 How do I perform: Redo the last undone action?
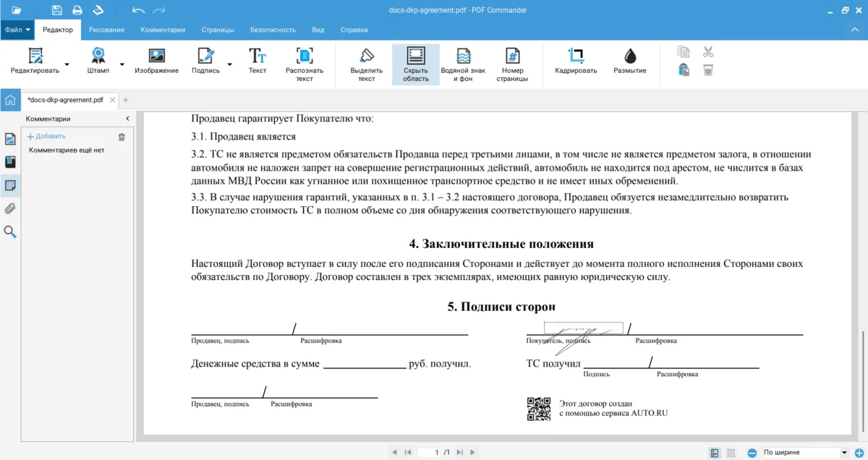click(x=159, y=10)
